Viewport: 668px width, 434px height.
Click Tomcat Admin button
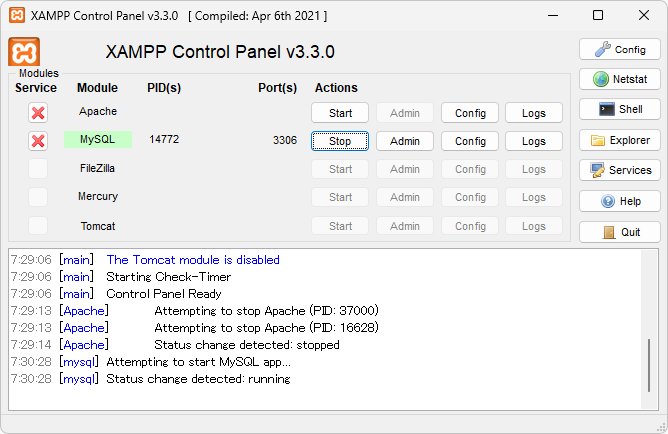(405, 226)
